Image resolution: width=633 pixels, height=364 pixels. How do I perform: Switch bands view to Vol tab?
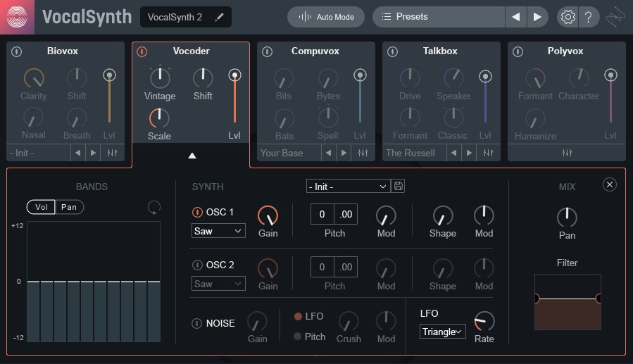click(41, 207)
